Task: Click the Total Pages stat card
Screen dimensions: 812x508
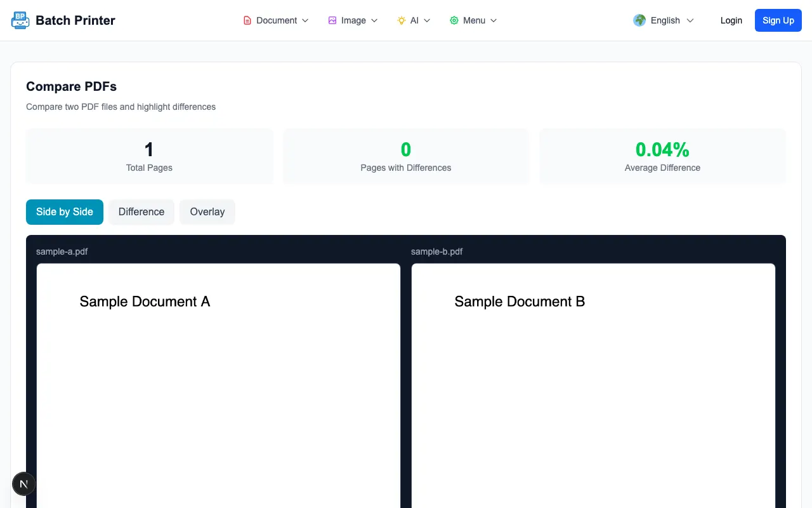Action: (149, 156)
